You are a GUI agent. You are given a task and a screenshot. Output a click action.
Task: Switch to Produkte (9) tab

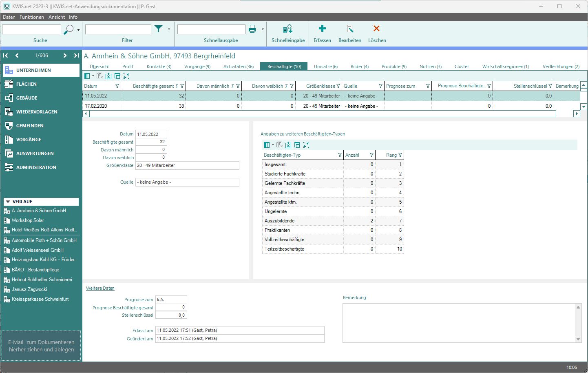(x=394, y=67)
